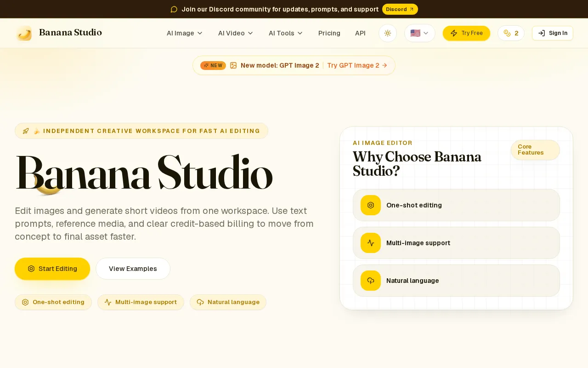
Task: Click the hero description paragraph text
Action: [164, 224]
